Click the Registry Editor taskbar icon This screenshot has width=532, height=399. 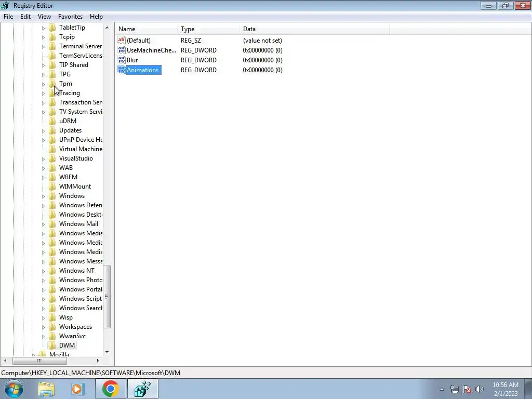point(143,389)
